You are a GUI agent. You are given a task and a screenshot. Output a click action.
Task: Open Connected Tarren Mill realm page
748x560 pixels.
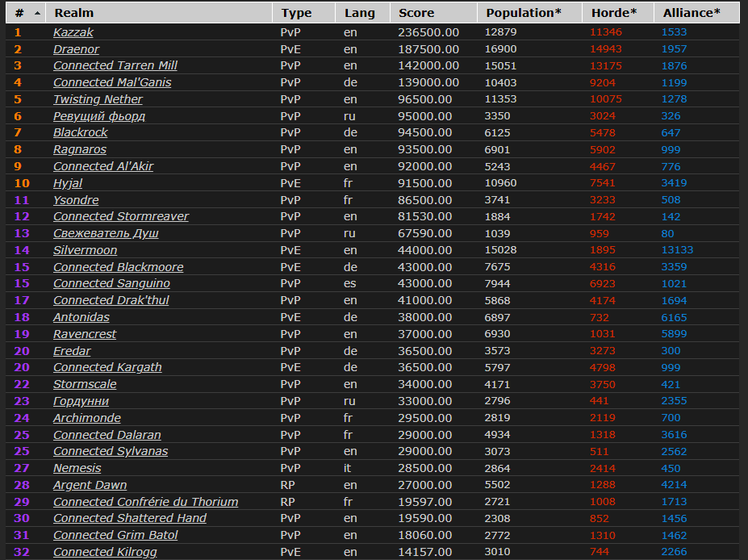point(115,66)
